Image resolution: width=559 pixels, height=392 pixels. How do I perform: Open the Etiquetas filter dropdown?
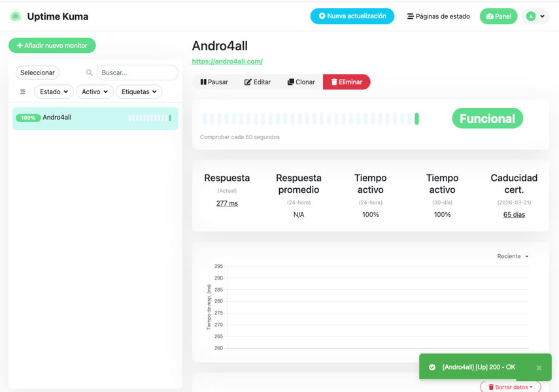pos(139,92)
